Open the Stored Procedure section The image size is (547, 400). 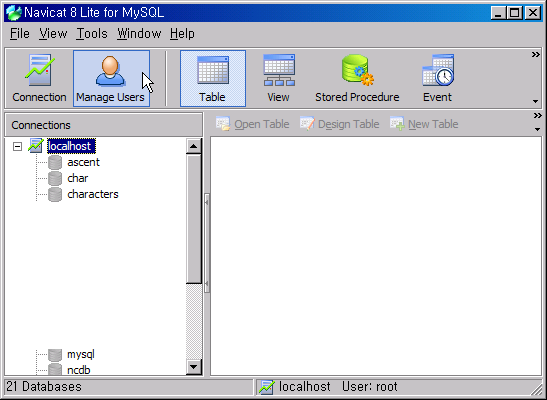[357, 78]
